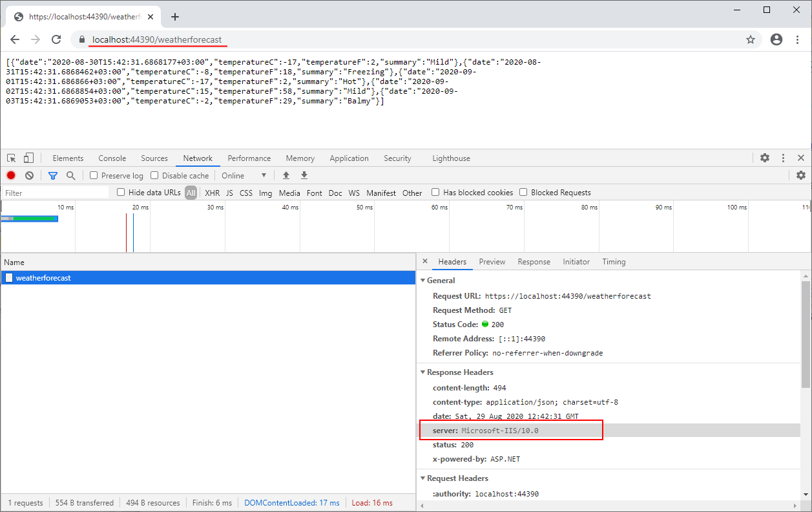Toggle the network filter funnel icon
The width and height of the screenshot is (812, 512).
pos(53,175)
